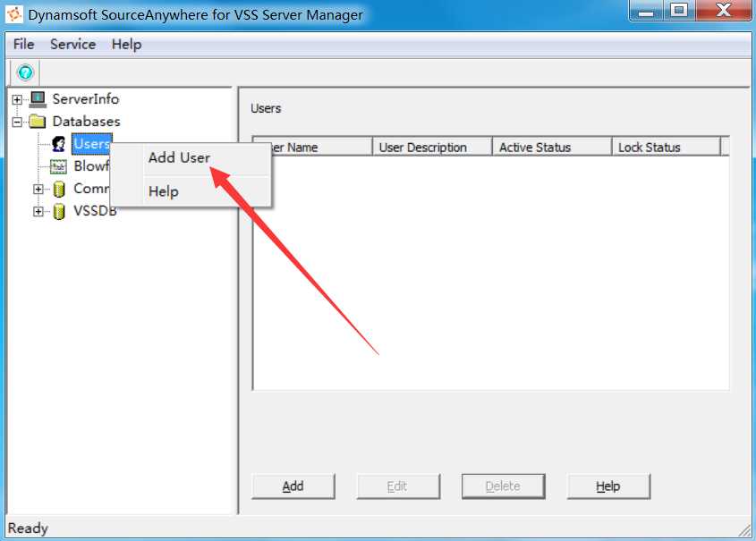Sort by Lock Status column header
The image size is (756, 541).
(x=666, y=147)
